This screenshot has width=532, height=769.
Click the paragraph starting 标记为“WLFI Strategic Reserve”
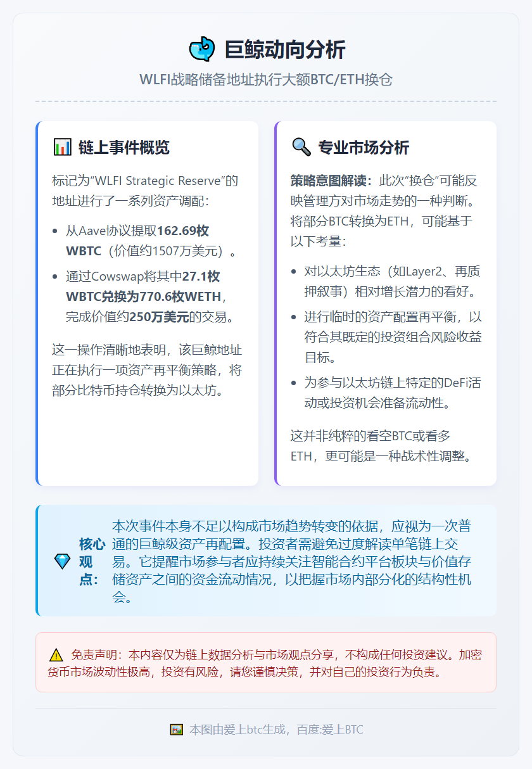point(146,191)
